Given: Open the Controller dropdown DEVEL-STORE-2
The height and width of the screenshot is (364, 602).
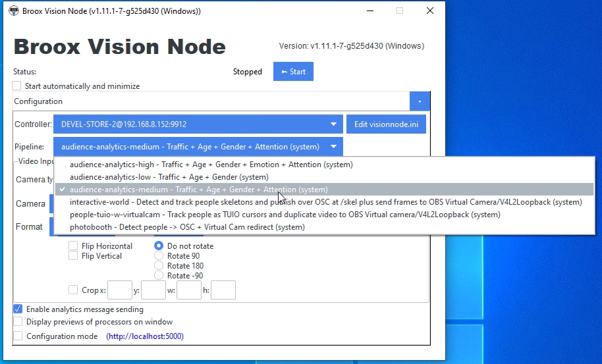Looking at the screenshot, I should point(198,124).
